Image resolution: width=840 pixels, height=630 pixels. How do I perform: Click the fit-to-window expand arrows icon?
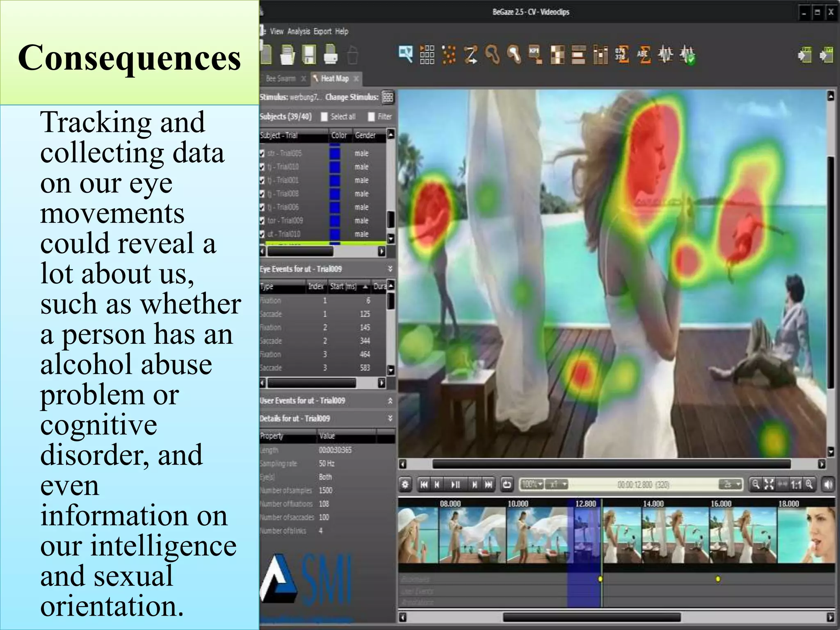click(x=769, y=484)
